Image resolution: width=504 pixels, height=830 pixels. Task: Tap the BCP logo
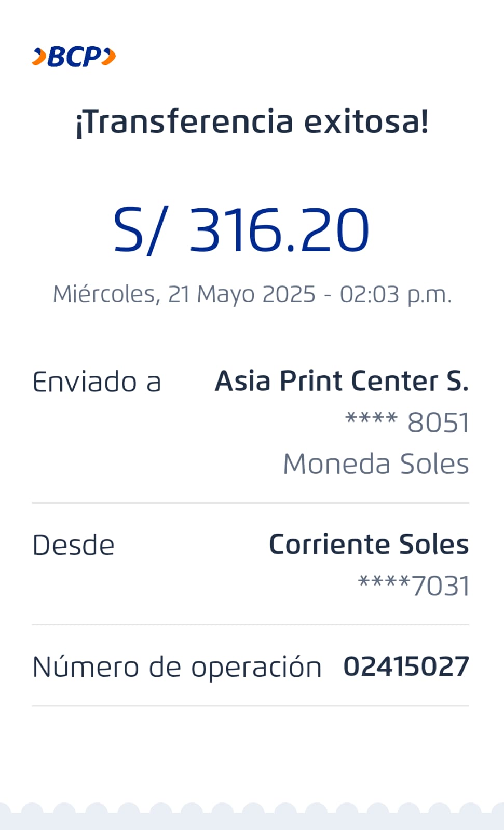[74, 57]
